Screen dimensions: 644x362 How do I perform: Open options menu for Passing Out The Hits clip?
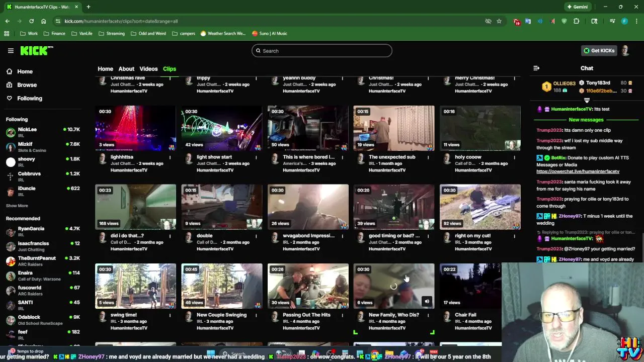pos(342,315)
